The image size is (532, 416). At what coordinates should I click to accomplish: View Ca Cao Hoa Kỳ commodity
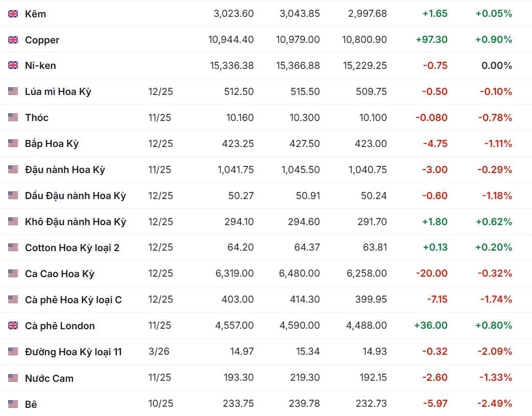point(59,274)
